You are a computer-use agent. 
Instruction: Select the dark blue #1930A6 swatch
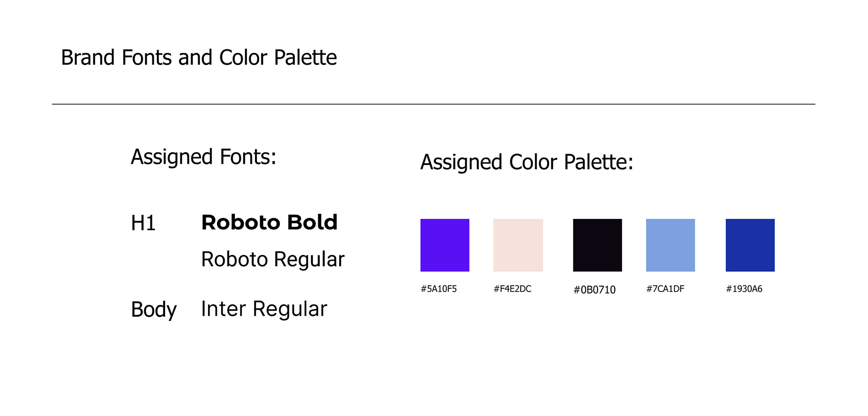[x=750, y=245]
